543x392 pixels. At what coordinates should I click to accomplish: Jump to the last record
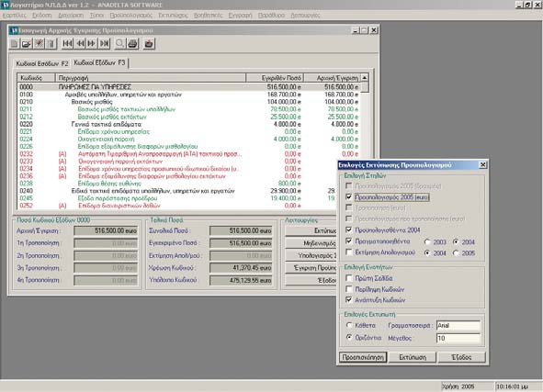click(104, 43)
